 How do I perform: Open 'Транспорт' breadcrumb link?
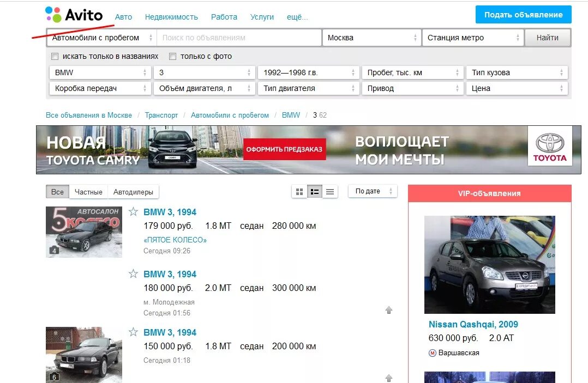161,115
